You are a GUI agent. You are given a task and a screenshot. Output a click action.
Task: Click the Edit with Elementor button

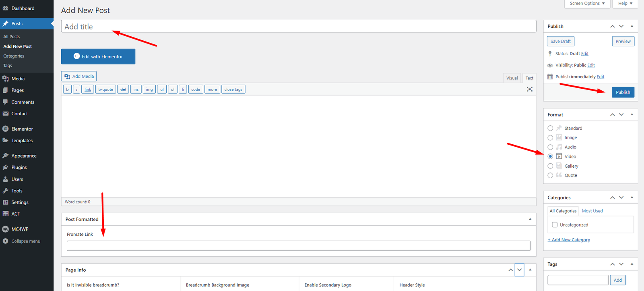[x=98, y=56]
